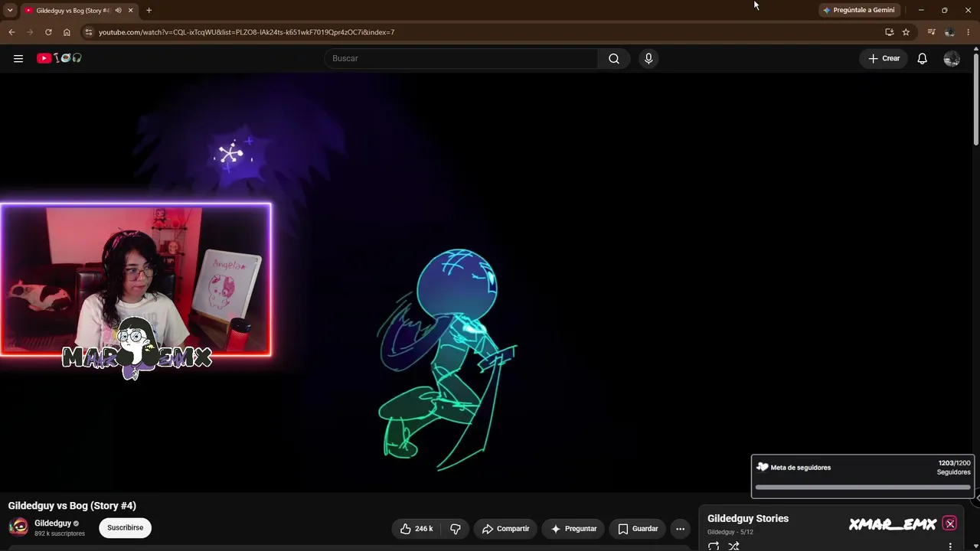Screen dimensions: 980x551
Task: Go back with the browser back arrow
Action: (11, 32)
